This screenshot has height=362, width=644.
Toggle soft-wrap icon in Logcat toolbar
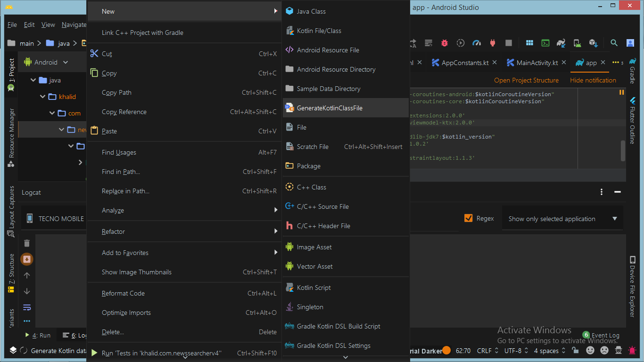[27, 307]
